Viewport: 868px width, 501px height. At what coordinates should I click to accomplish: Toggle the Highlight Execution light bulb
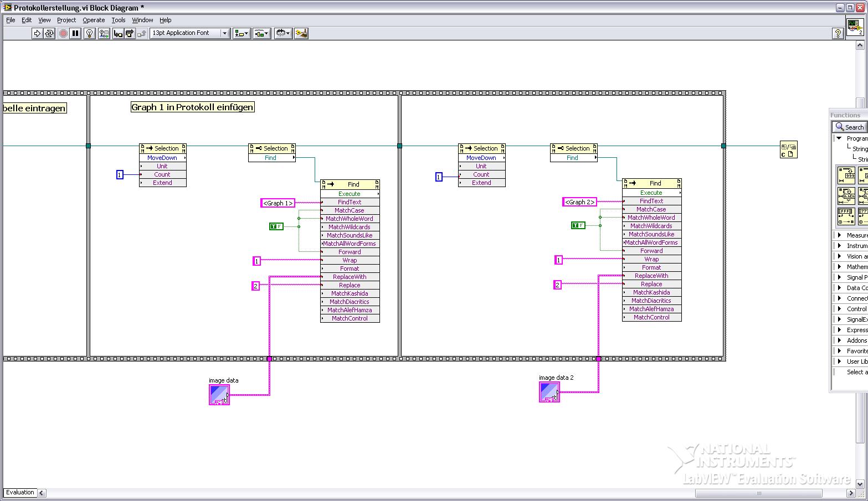coord(89,33)
